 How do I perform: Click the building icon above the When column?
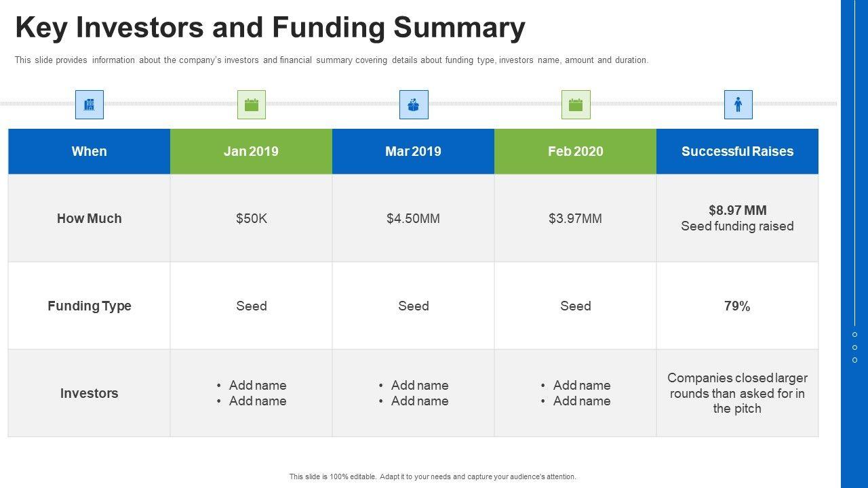(90, 105)
